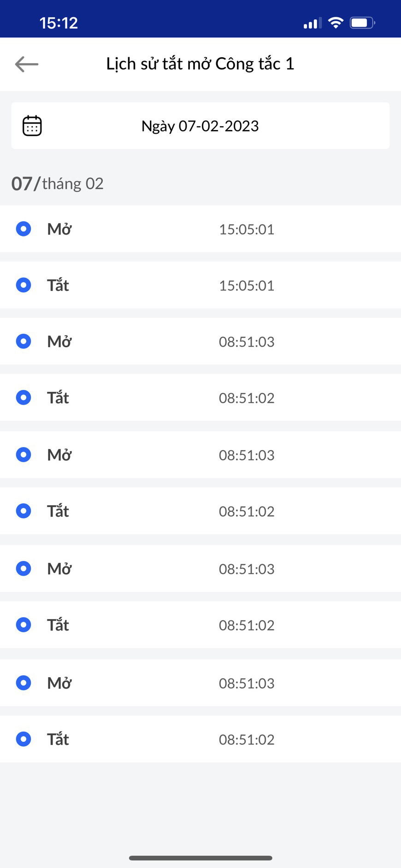Tap the Tắt label at 15:05:01
This screenshot has height=868, width=401.
tap(58, 285)
